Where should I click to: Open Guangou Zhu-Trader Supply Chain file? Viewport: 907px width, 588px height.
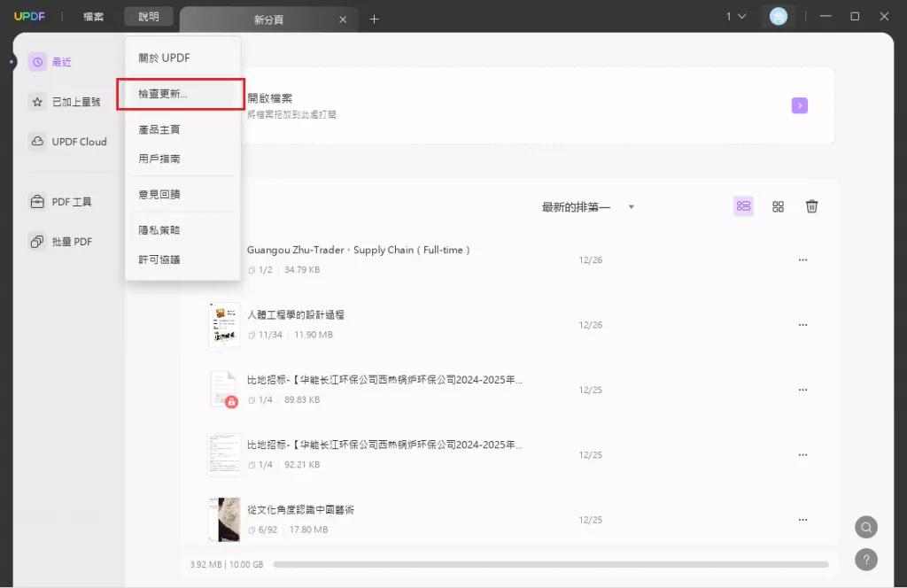(x=359, y=251)
